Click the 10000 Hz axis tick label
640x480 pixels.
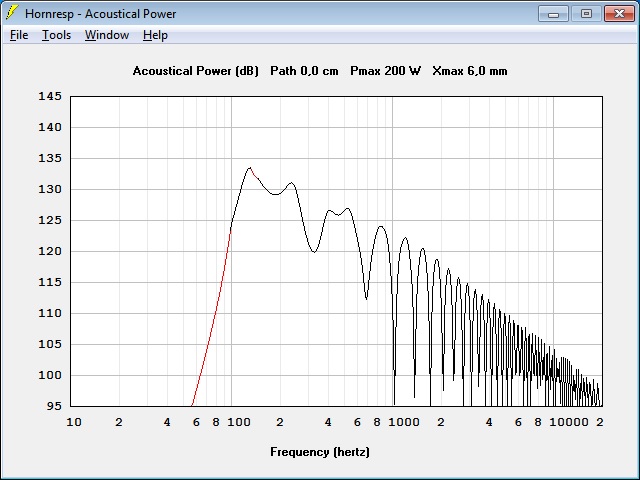click(x=569, y=422)
